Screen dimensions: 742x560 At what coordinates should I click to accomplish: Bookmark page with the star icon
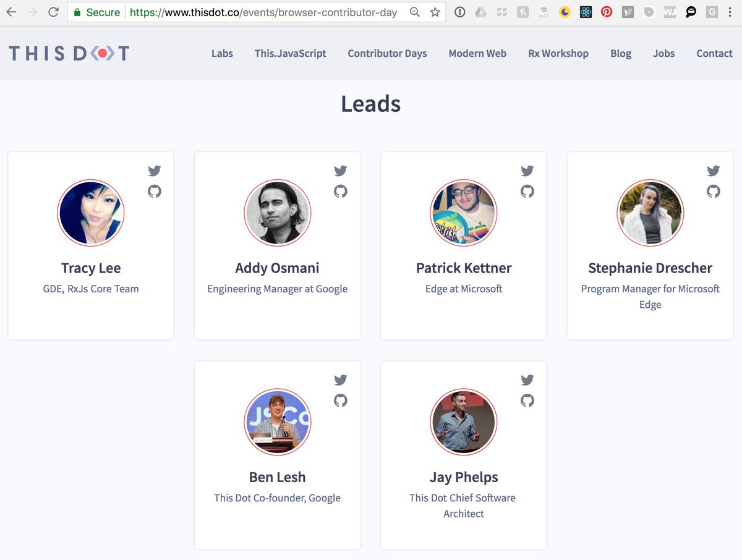435,12
